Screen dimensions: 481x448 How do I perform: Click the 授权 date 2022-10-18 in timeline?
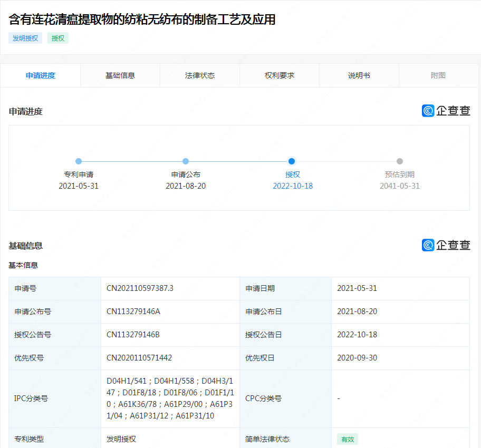point(293,186)
